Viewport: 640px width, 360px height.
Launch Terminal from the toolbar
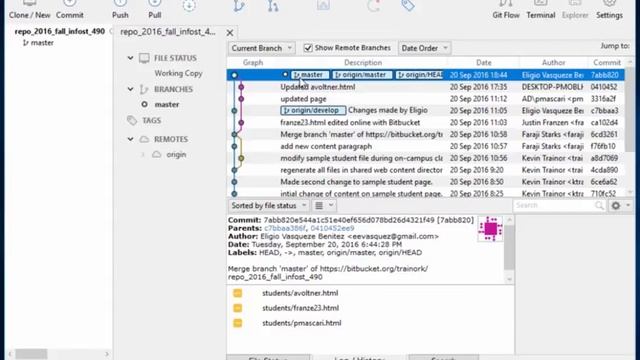tap(540, 9)
